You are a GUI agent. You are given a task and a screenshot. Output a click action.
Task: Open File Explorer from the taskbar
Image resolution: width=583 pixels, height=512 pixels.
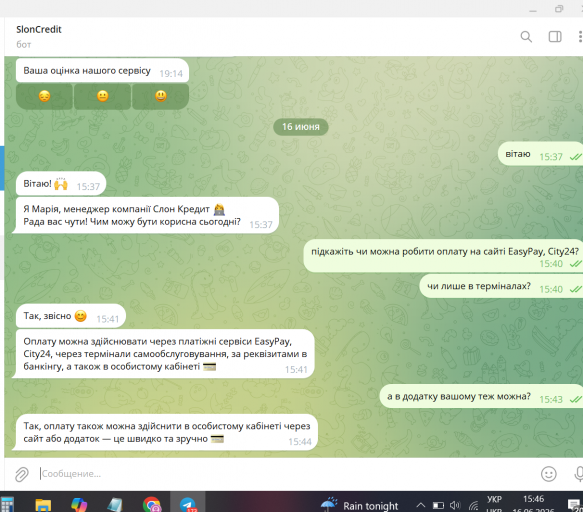(x=43, y=505)
